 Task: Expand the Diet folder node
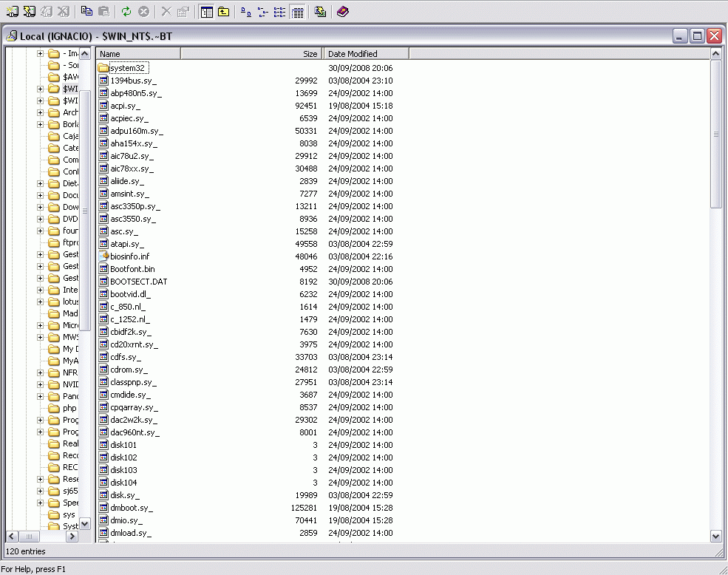click(41, 183)
